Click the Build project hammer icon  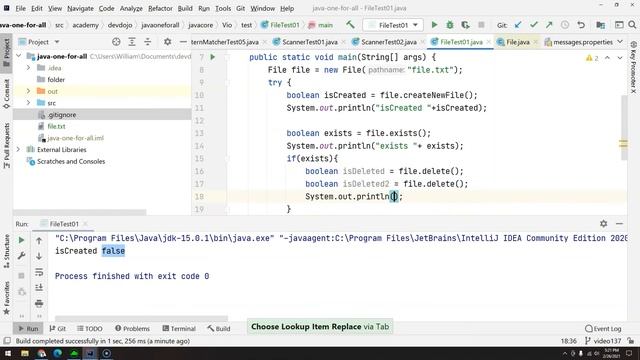pyautogui.click(x=350, y=25)
